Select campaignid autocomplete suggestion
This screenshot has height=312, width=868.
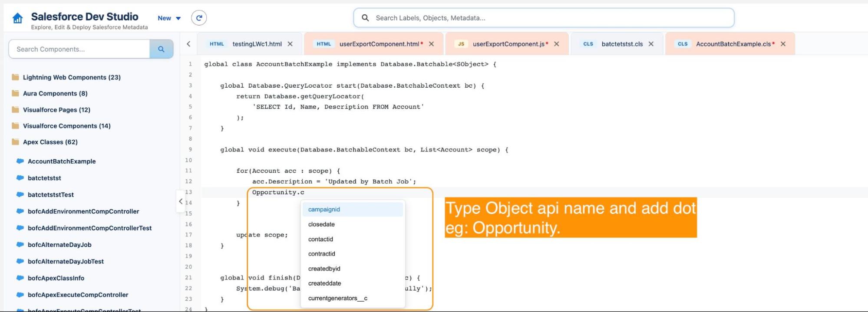pyautogui.click(x=353, y=209)
